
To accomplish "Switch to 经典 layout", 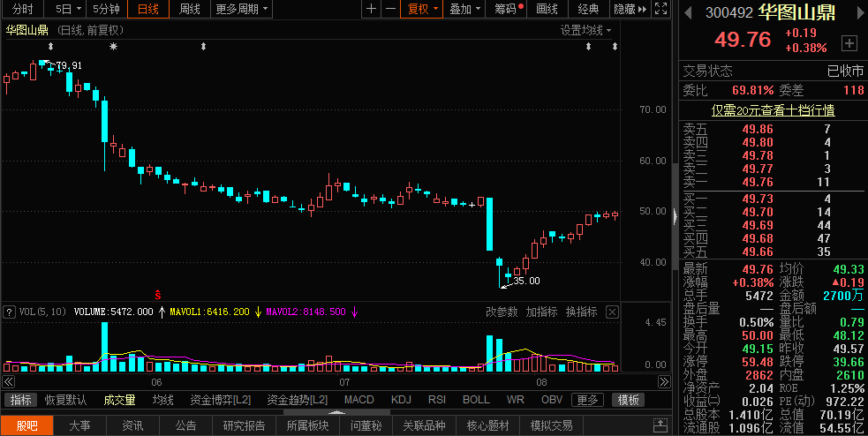I will point(588,9).
